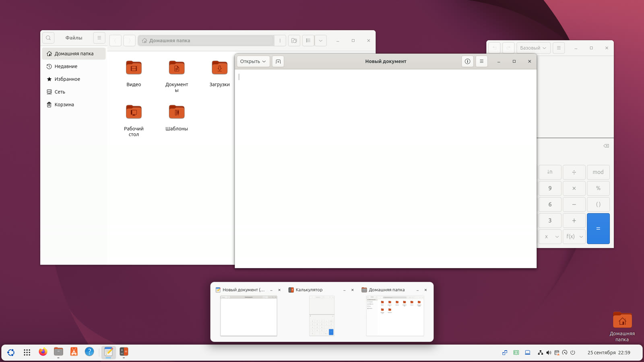Expand view options chevron in Files
The image size is (644, 362).
[321, 41]
